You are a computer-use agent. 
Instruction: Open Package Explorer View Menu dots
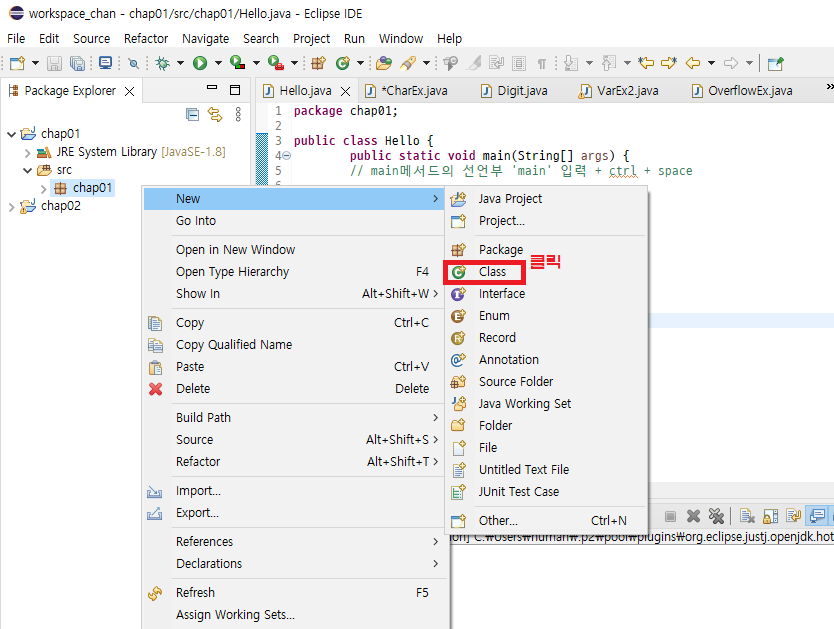[238, 114]
